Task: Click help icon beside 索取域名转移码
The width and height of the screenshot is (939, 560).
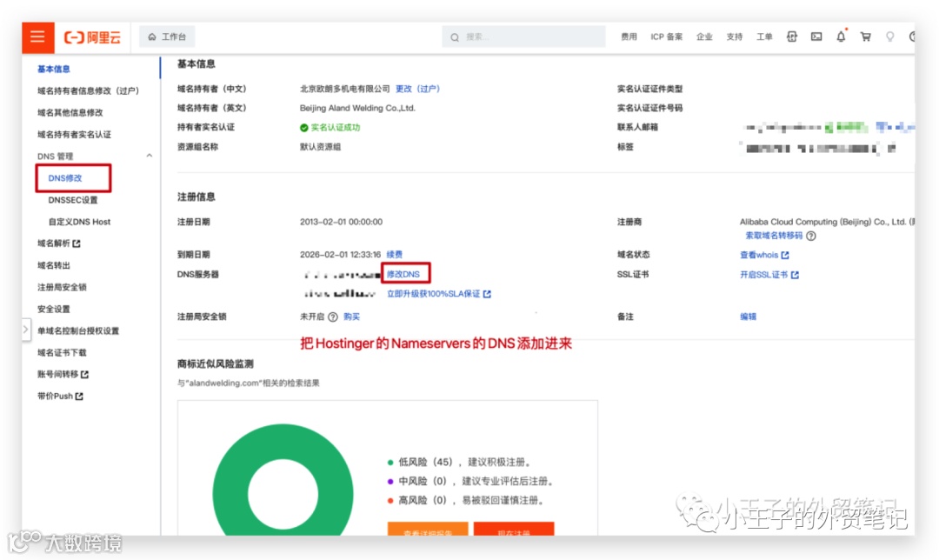Action: (x=811, y=236)
